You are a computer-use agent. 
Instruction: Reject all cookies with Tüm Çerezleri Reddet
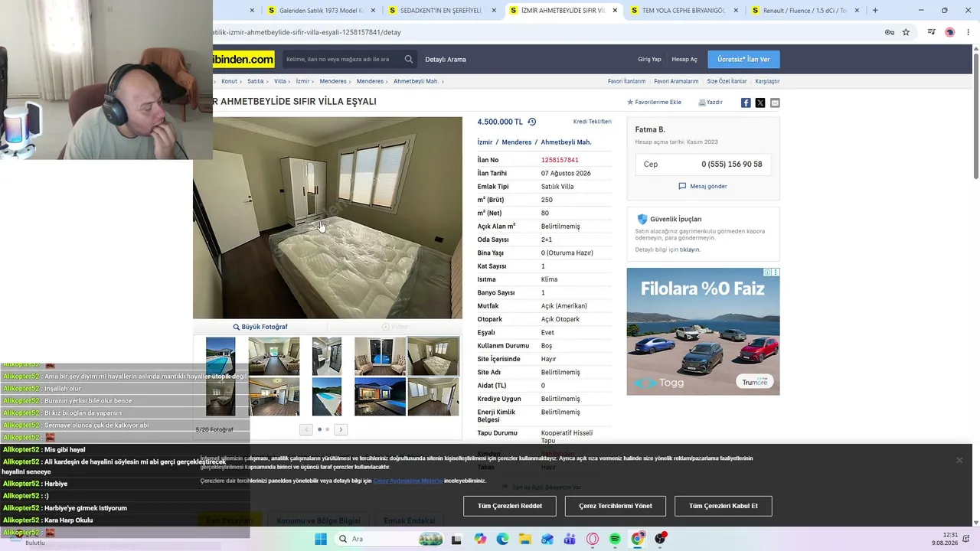(x=510, y=506)
